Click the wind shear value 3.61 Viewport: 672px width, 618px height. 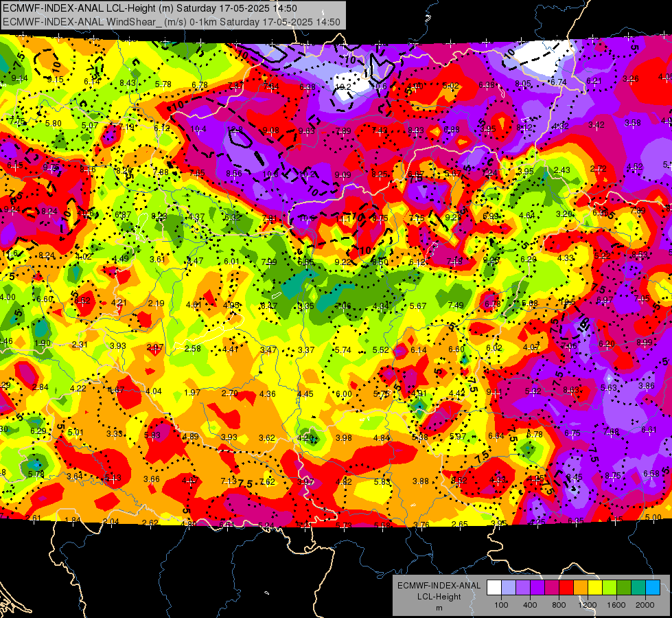click(158, 259)
